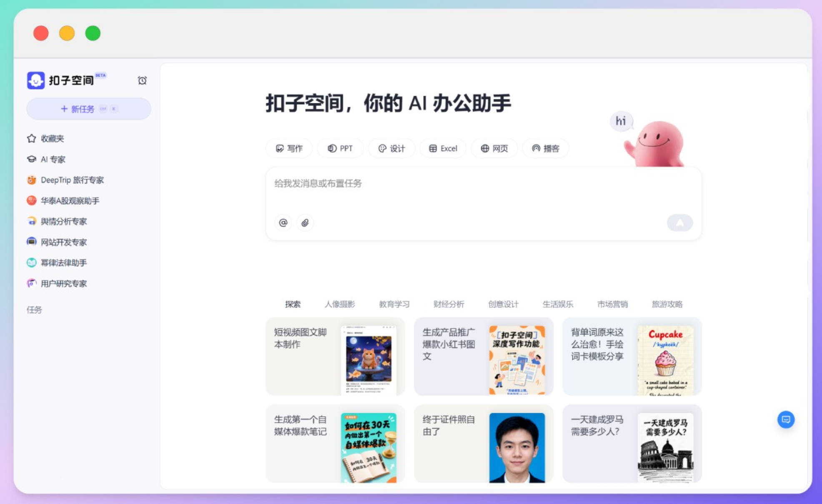Click the green maximize window button
822x504 pixels.
pyautogui.click(x=93, y=33)
